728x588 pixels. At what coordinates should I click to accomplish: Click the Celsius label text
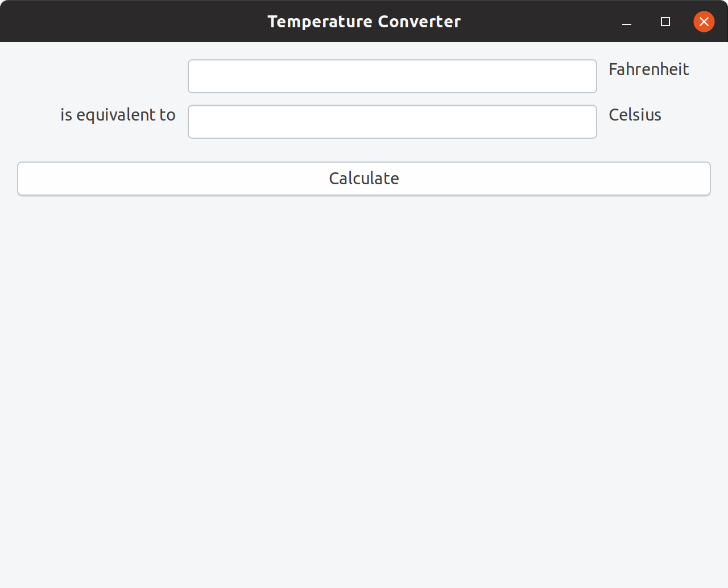635,115
